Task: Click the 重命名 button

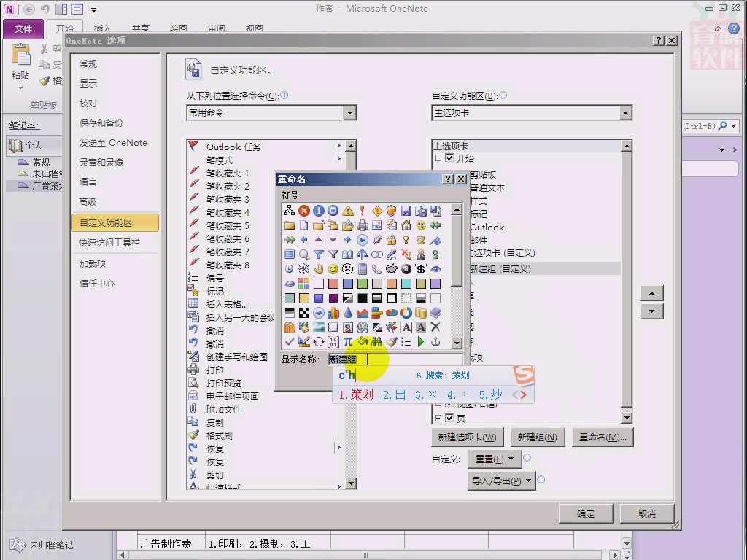Action: (603, 437)
